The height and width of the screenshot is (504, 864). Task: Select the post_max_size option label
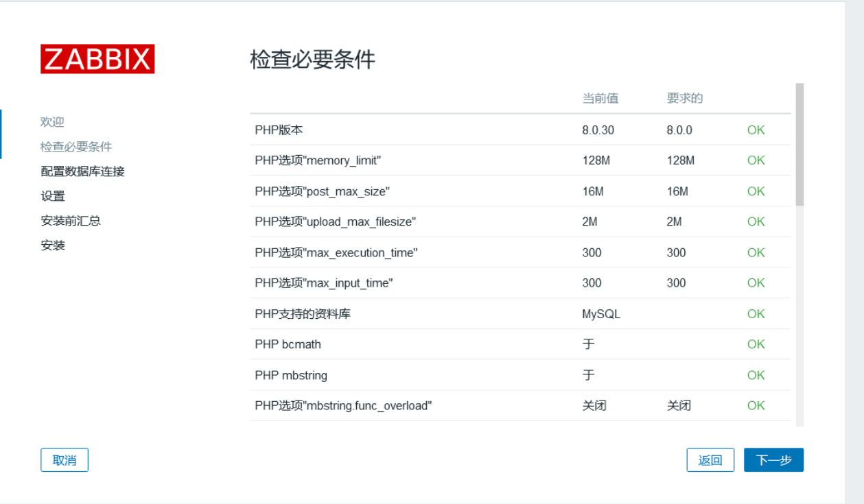322,191
